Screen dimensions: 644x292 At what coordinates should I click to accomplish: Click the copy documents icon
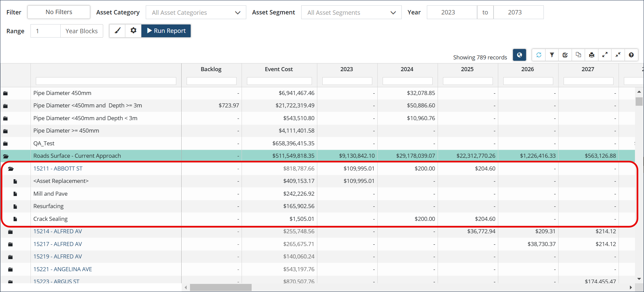[578, 55]
